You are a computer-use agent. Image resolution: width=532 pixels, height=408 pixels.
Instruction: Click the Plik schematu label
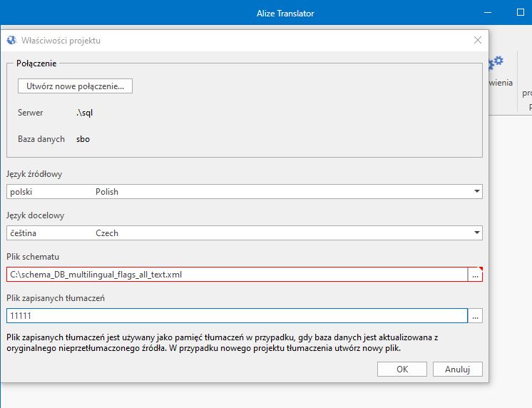point(33,257)
